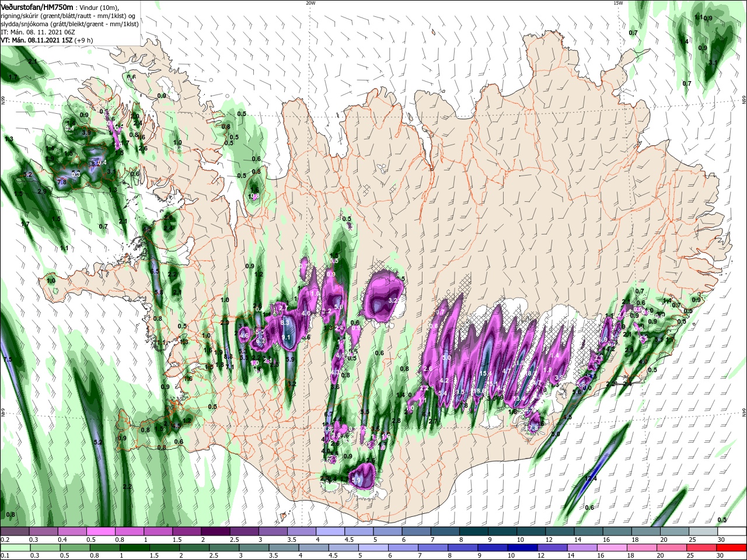
Task: Click the "6.7" precipitation value on the map
Action: (x=329, y=414)
